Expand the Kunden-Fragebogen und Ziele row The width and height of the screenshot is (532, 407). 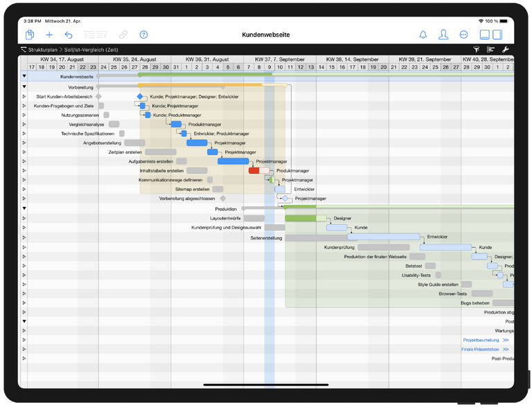(x=24, y=106)
